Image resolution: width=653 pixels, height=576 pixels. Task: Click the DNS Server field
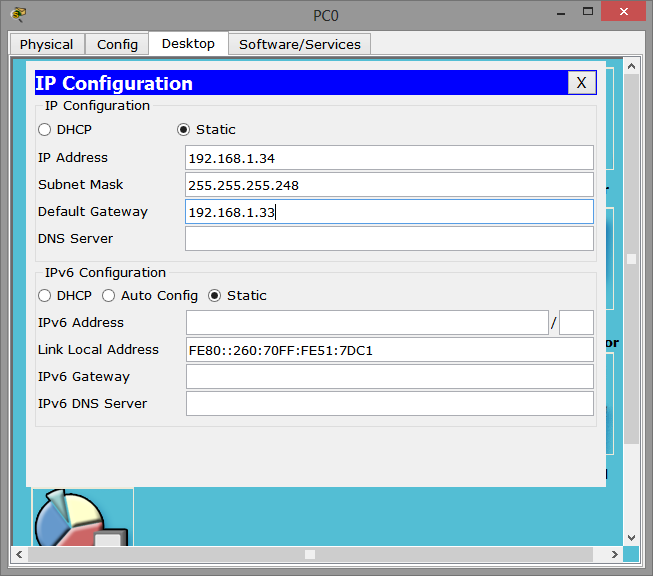coord(389,239)
